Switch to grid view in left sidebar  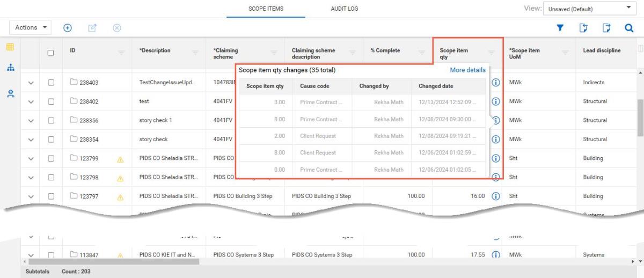point(10,47)
